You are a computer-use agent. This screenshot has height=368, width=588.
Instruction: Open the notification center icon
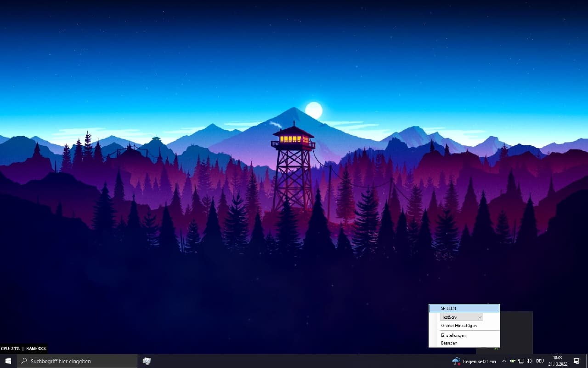pyautogui.click(x=577, y=361)
